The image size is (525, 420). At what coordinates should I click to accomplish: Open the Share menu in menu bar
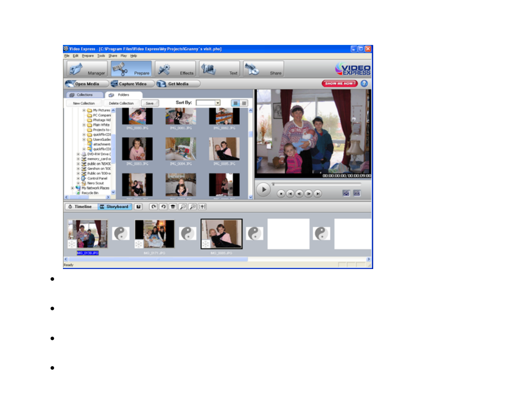click(113, 56)
